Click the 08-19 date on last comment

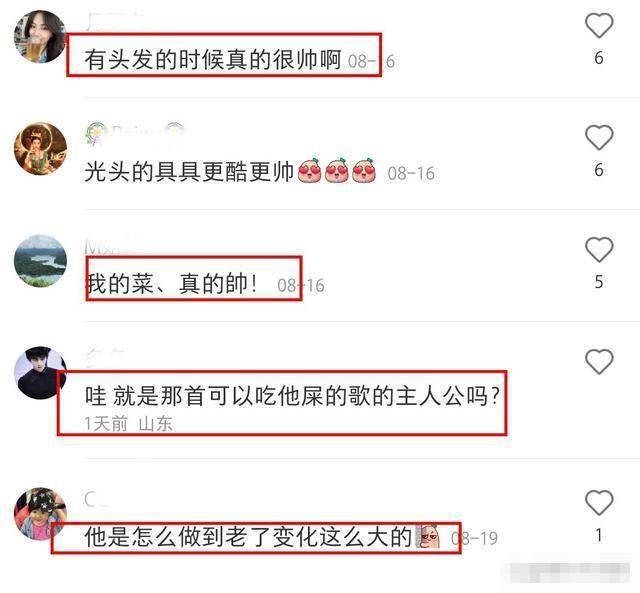[475, 538]
